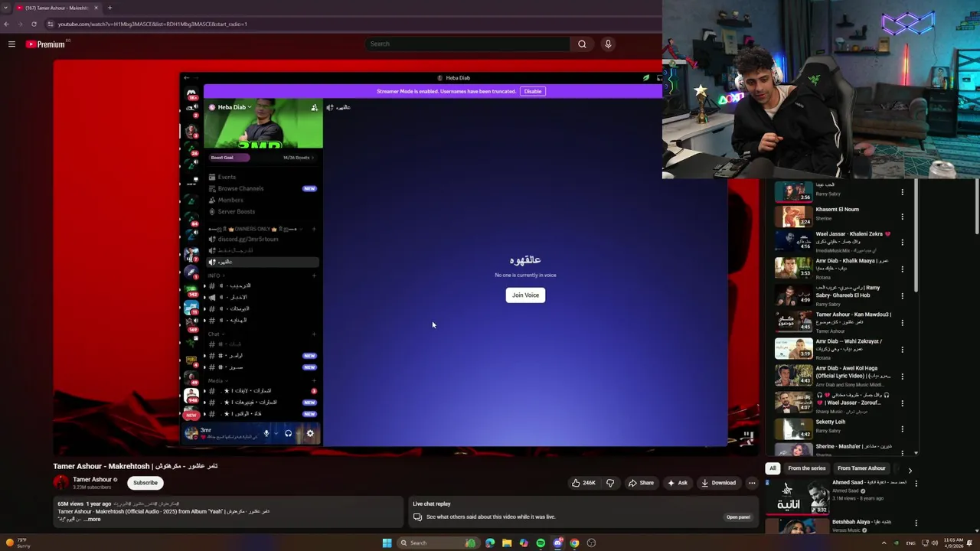Open Tamer Ashour channel avatar
The height and width of the screenshot is (551, 980).
pyautogui.click(x=61, y=482)
